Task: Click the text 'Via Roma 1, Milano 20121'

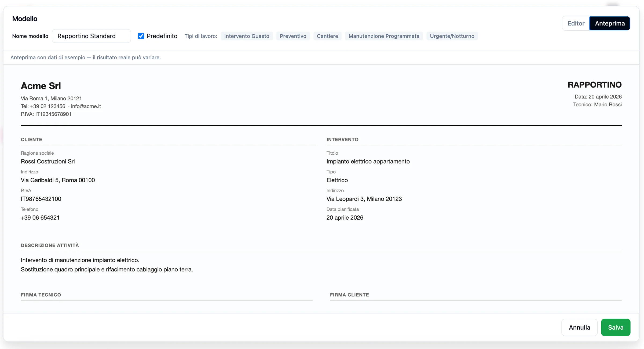Action: pos(51,99)
